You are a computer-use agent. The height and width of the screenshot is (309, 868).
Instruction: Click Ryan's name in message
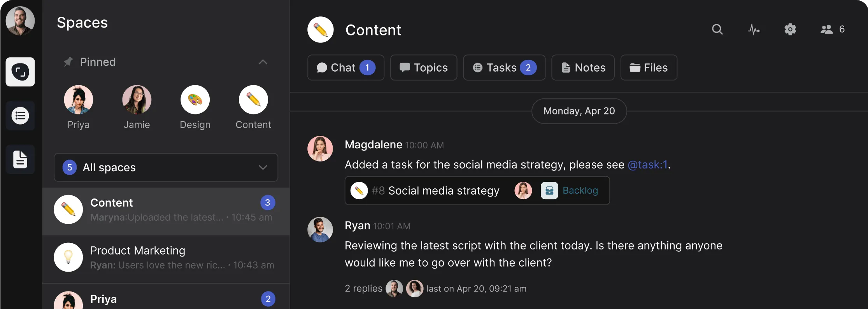358,226
